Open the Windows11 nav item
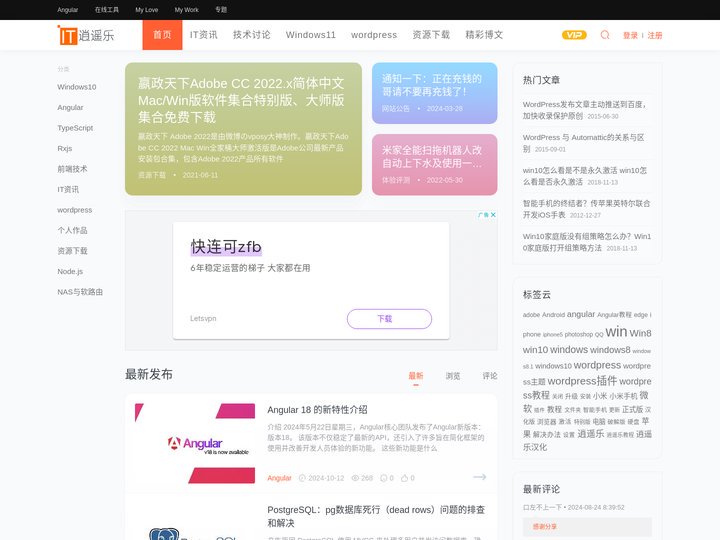This screenshot has height=540, width=720. [x=310, y=35]
